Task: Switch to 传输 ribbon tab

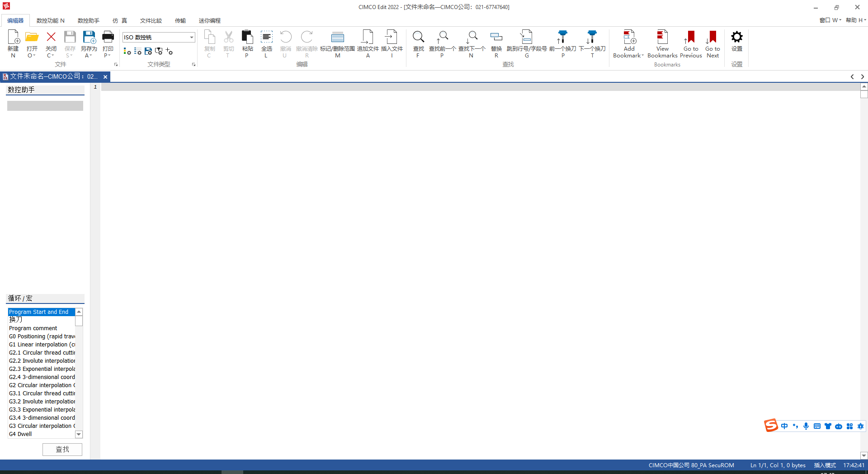Action: tap(180, 20)
